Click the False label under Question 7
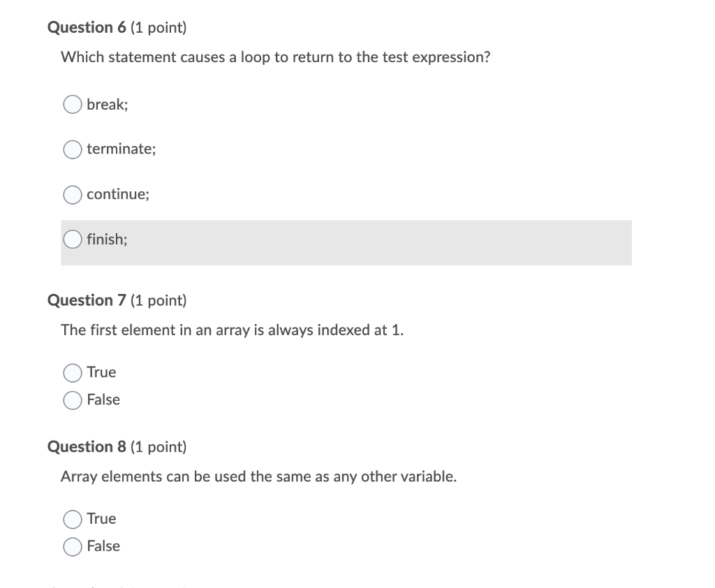Viewport: 715px width, 588px height. point(104,399)
